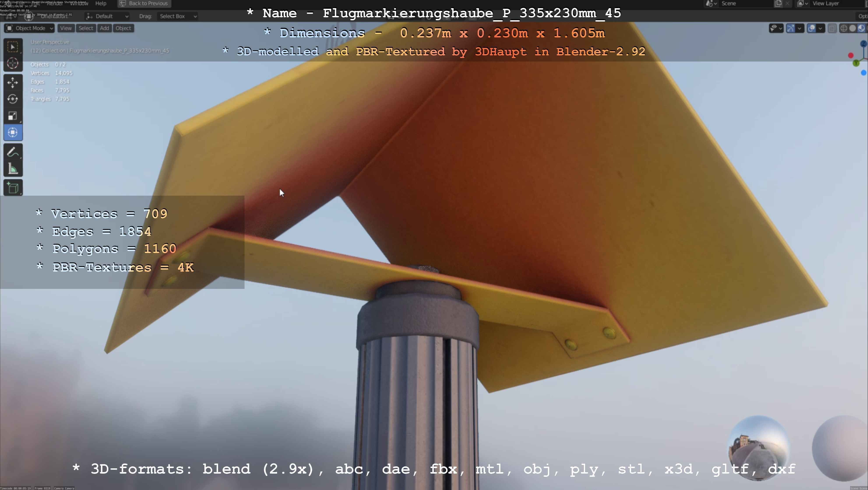Toggle X-ray view mode
Screen dimensions: 868x490
tap(832, 28)
